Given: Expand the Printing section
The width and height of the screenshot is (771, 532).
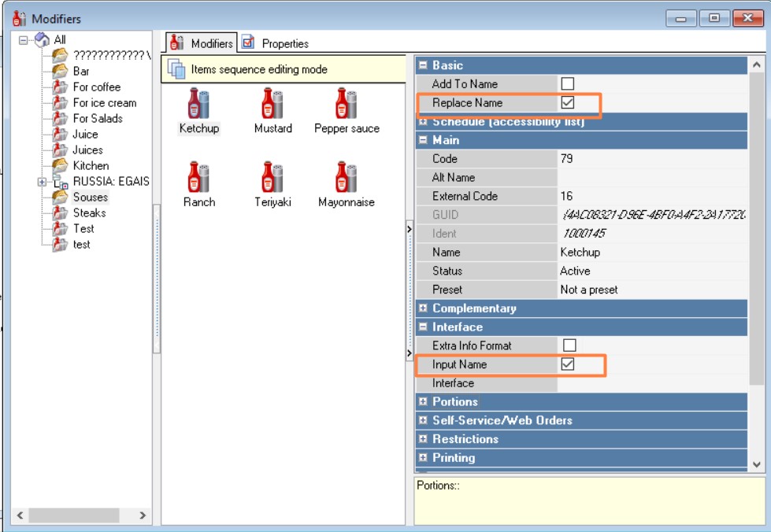Looking at the screenshot, I should [x=423, y=457].
